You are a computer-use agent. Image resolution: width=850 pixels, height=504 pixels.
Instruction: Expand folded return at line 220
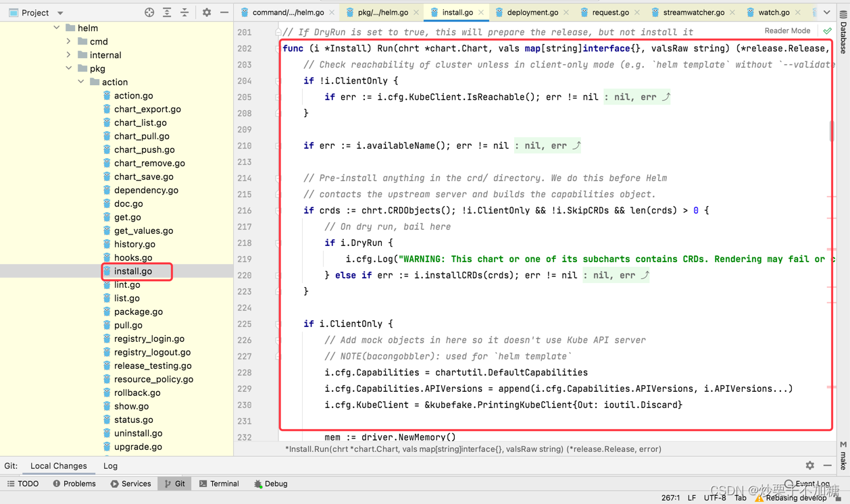click(616, 275)
